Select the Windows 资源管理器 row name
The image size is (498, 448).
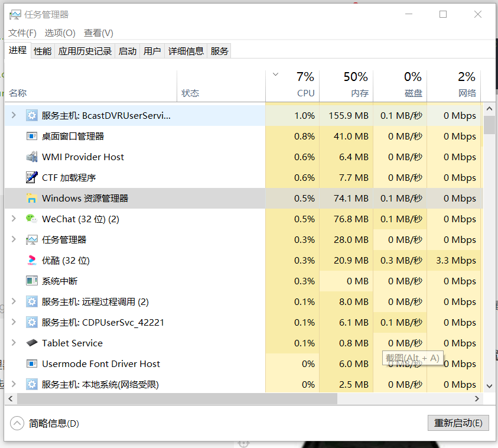[x=85, y=198]
